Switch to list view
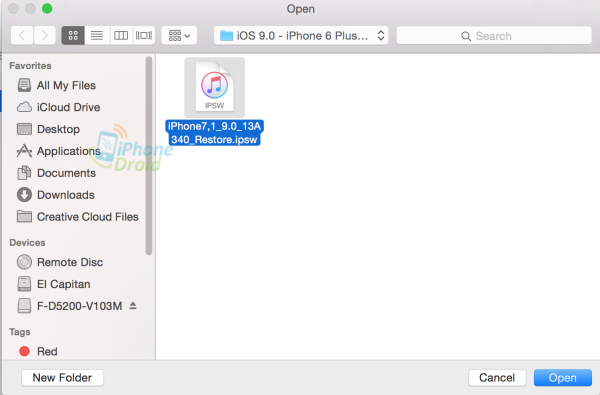The image size is (600, 395). (x=97, y=36)
